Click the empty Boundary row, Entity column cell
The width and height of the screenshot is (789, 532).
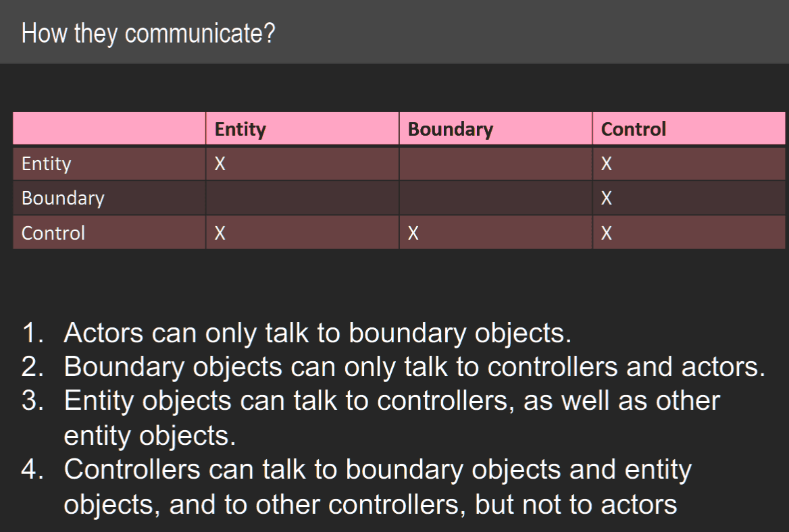(x=303, y=198)
